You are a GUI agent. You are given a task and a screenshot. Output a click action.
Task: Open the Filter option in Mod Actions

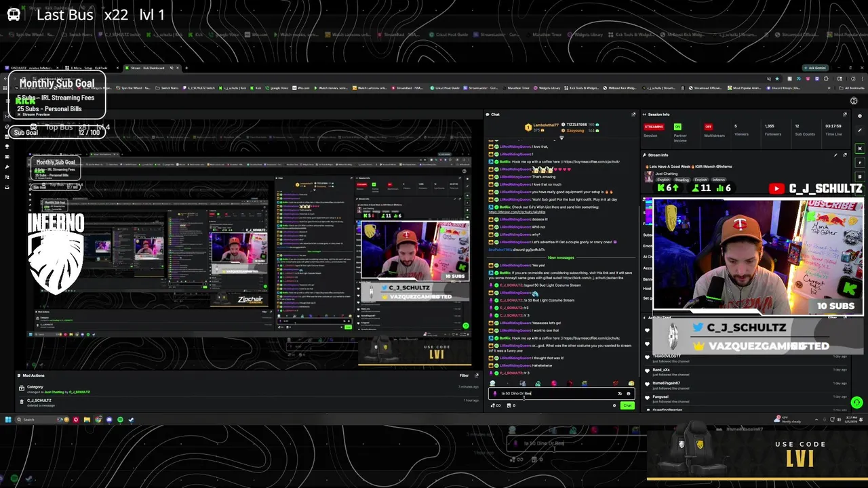pos(464,375)
